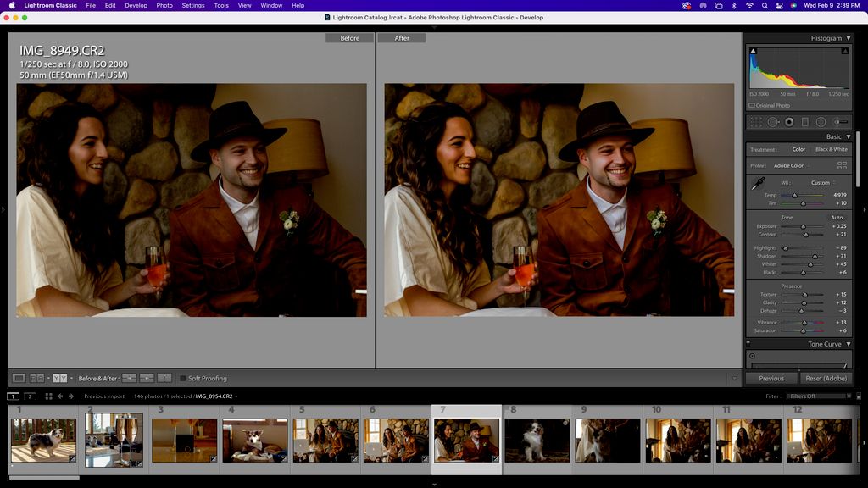Swap Before and After settings
Viewport: 868px width, 488px height.
click(x=164, y=379)
